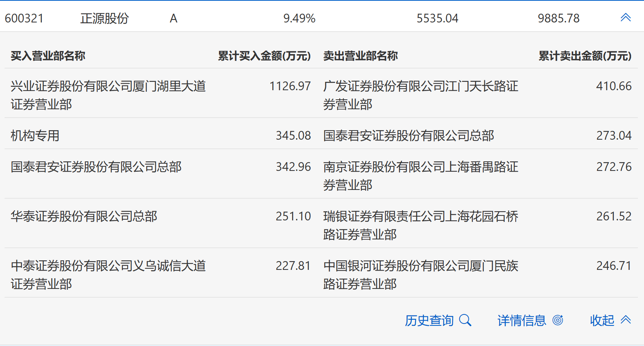Select buyer 机构专用
The width and height of the screenshot is (644, 346).
[x=35, y=136]
